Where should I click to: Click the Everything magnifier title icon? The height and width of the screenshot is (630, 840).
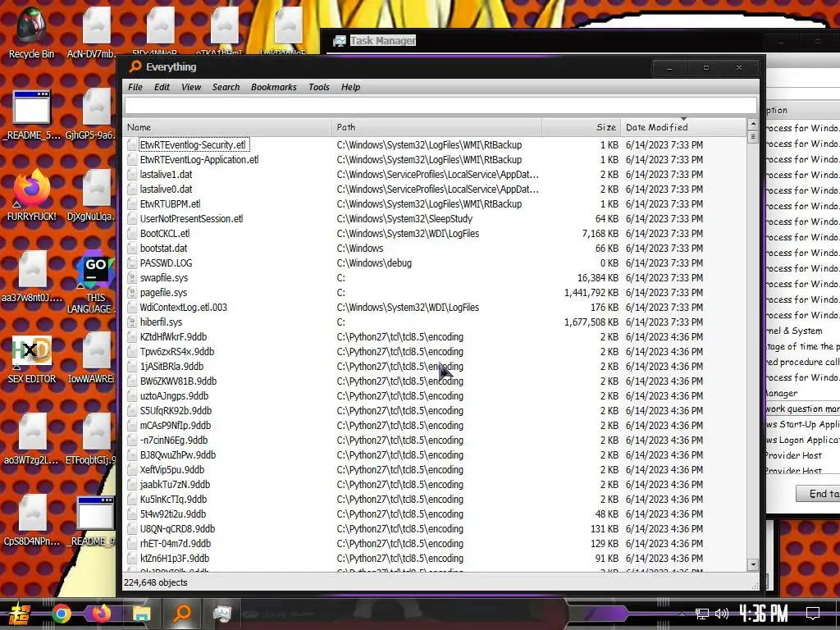(x=135, y=66)
